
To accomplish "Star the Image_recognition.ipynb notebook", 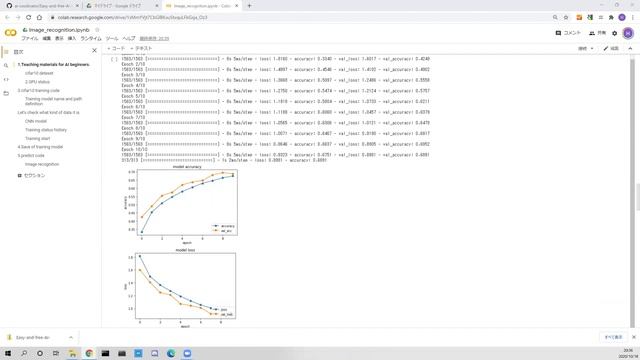I will point(97,30).
